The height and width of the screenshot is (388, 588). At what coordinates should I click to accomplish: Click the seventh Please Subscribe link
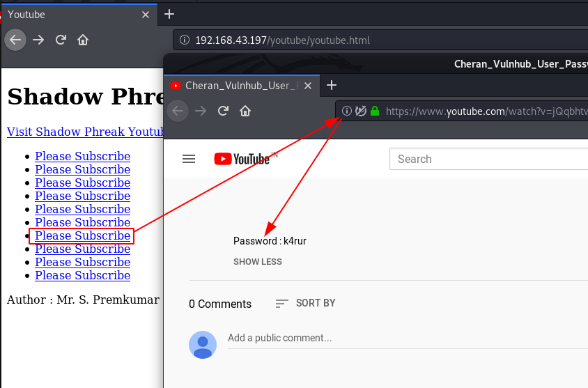click(82, 236)
